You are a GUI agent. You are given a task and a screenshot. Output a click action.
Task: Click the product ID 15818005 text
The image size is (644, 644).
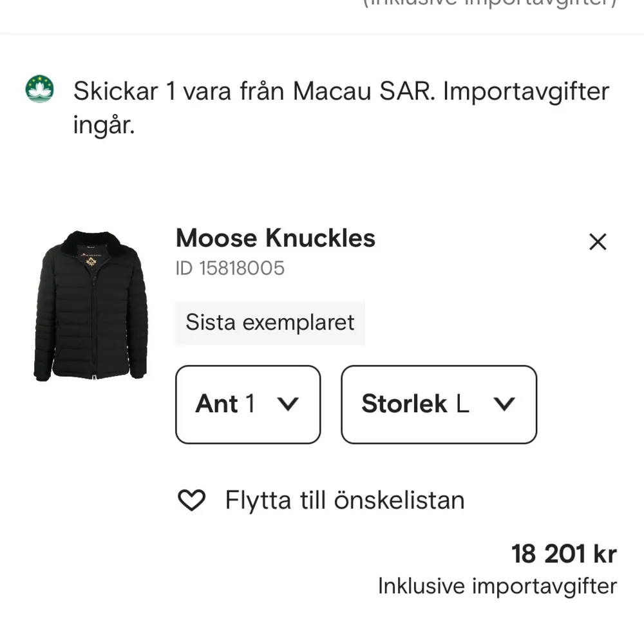pos(229,269)
